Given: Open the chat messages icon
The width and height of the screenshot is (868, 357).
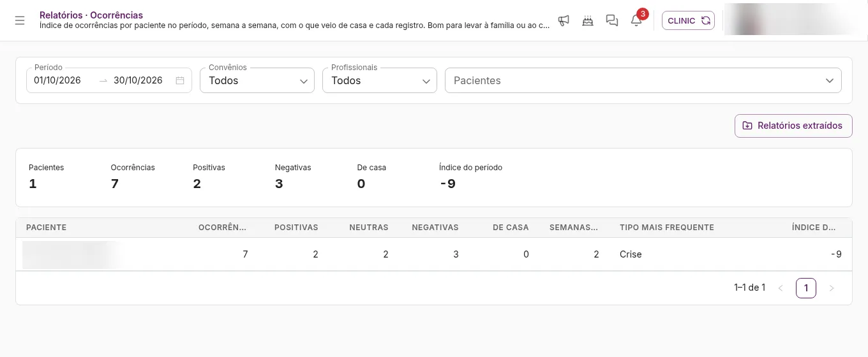Looking at the screenshot, I should click(x=612, y=20).
